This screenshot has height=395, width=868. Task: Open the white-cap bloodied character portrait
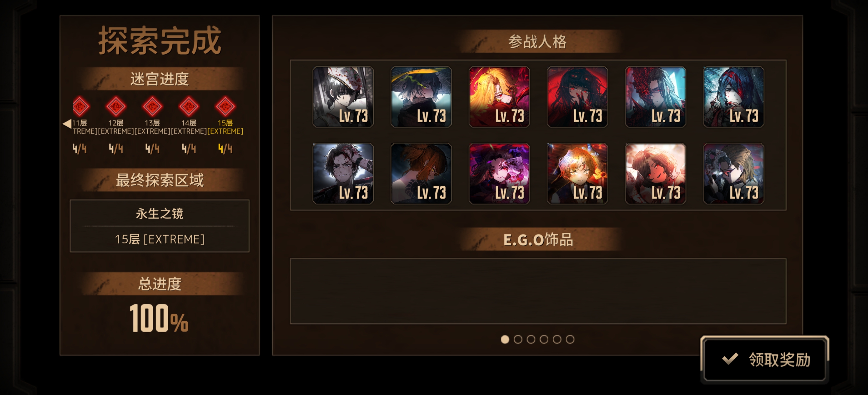pyautogui.click(x=343, y=97)
